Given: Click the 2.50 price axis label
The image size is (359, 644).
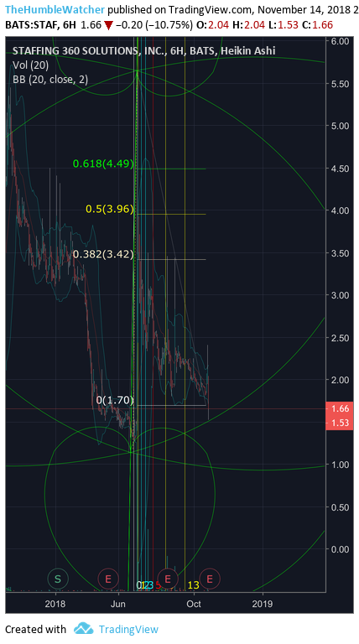Looking at the screenshot, I should click(x=340, y=338).
